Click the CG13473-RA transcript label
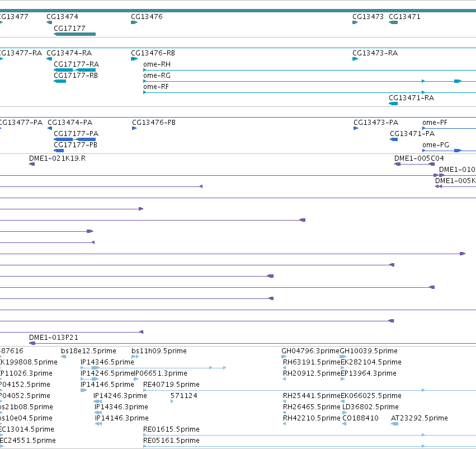Screen dimensions: 476x449 click(x=375, y=53)
